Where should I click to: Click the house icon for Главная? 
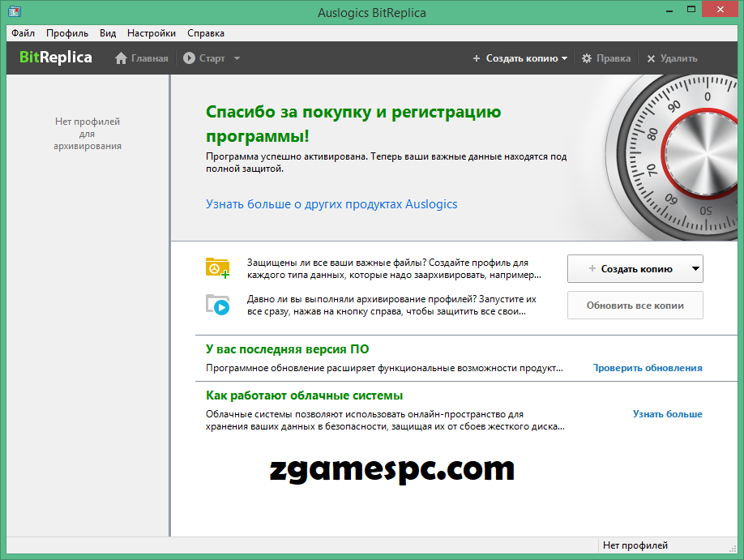[x=121, y=58]
